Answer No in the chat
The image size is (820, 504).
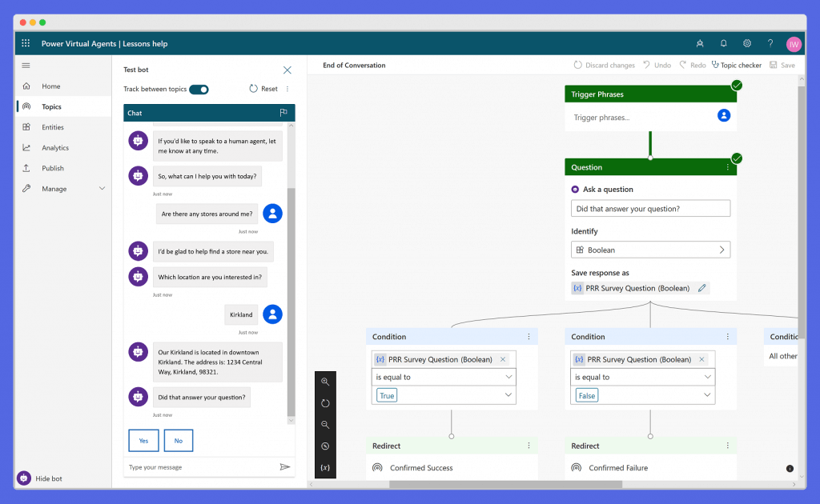(179, 440)
